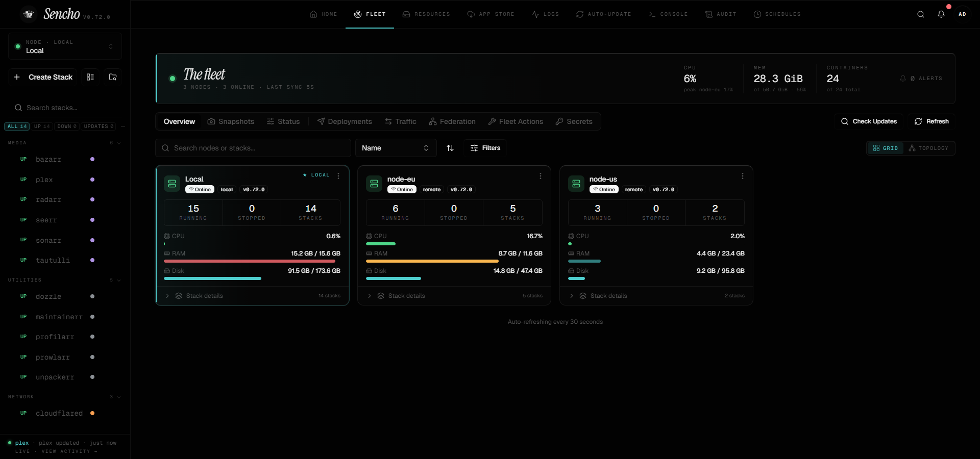Image resolution: width=980 pixels, height=459 pixels.
Task: Focus the Search nodes or stacks field
Action: point(253,148)
